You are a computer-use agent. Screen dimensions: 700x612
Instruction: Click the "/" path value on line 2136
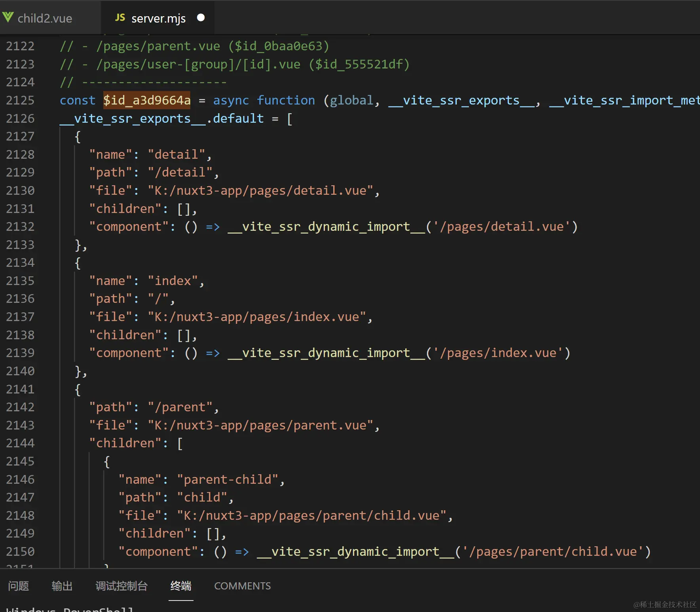[x=158, y=299]
